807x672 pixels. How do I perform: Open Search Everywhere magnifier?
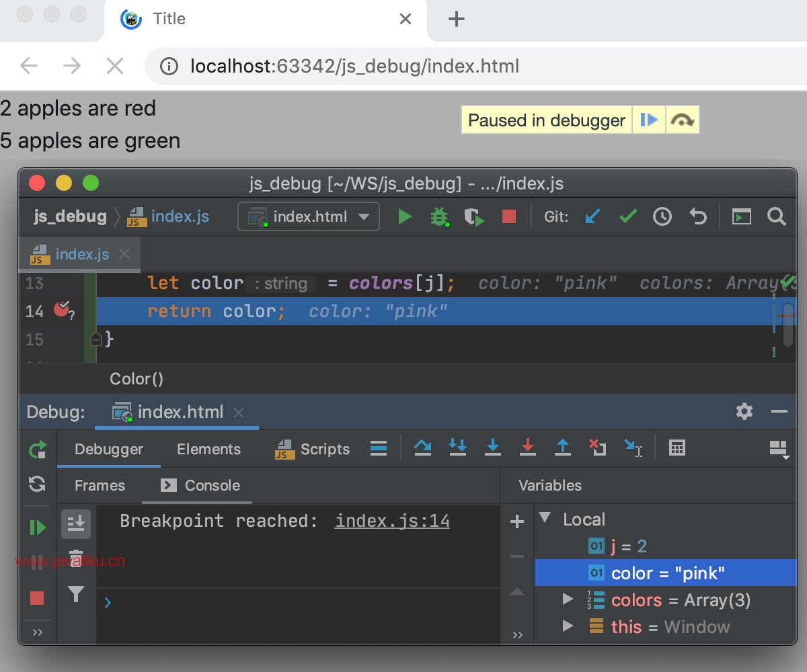[x=776, y=216]
